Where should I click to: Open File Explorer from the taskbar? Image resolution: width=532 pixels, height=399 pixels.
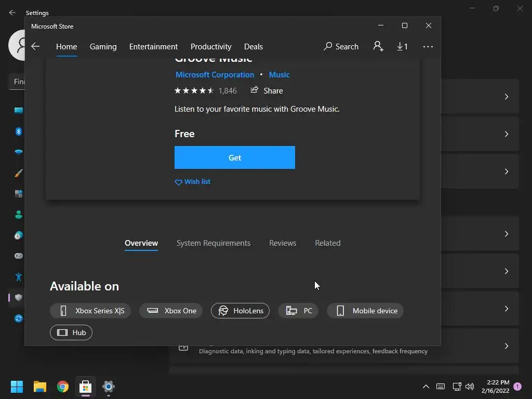(x=39, y=387)
